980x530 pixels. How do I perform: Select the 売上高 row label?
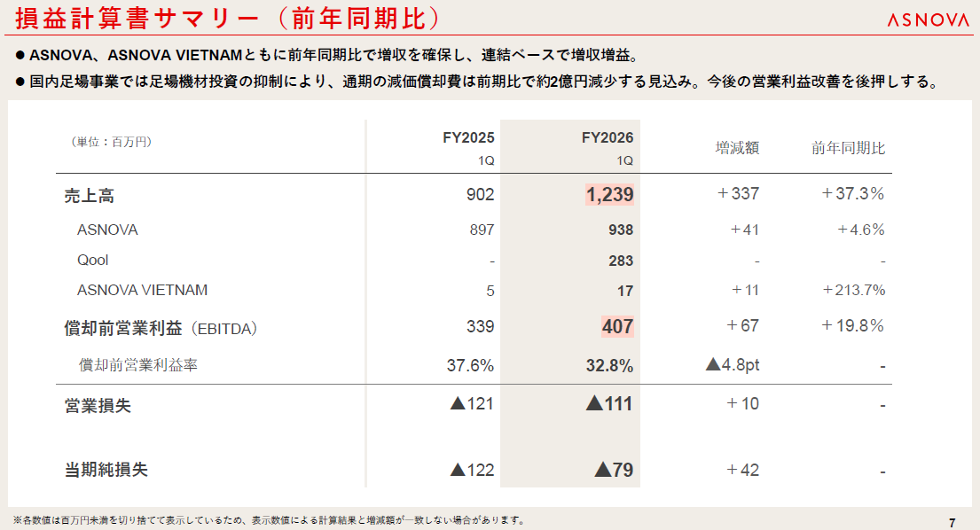[x=90, y=196]
